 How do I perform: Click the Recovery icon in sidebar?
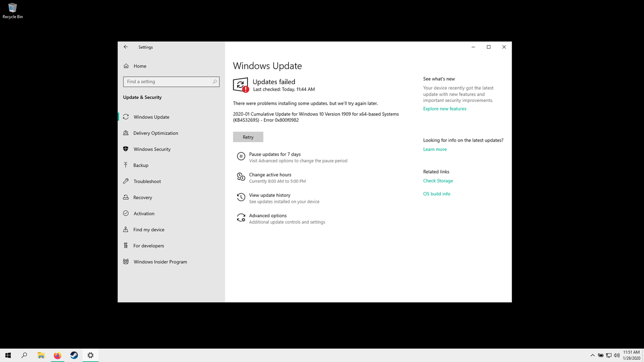click(126, 197)
